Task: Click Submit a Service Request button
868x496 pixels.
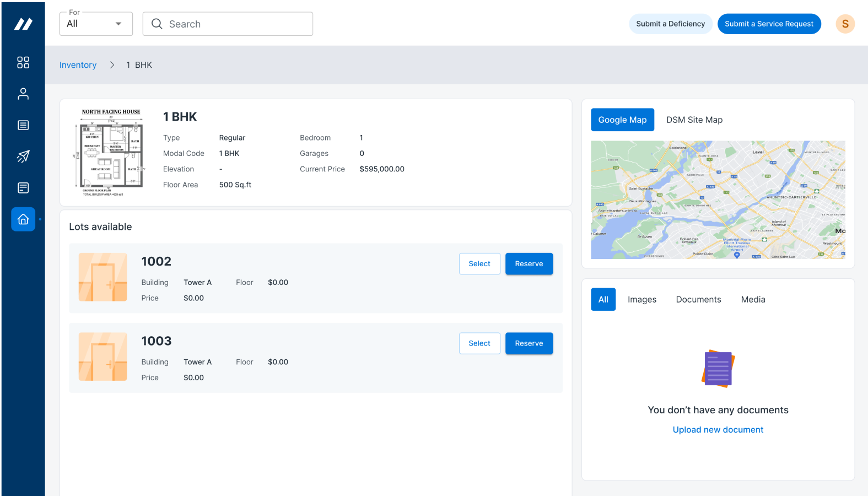Action: [x=769, y=24]
